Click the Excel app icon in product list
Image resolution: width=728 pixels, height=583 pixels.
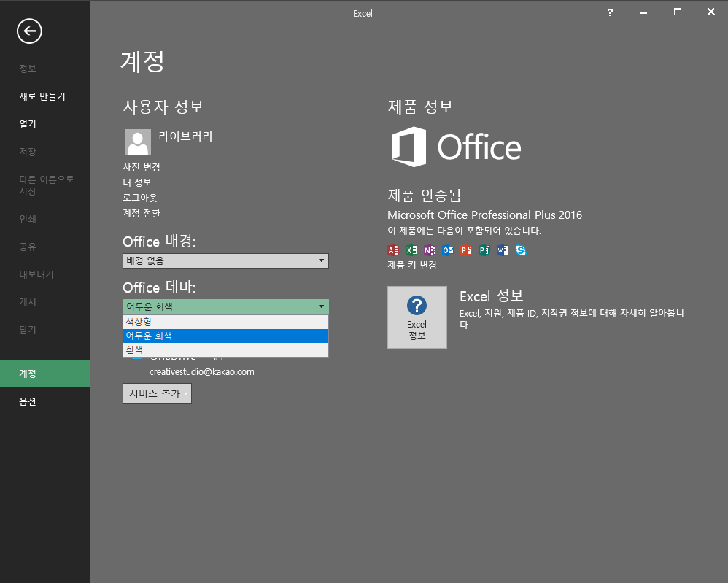[411, 250]
